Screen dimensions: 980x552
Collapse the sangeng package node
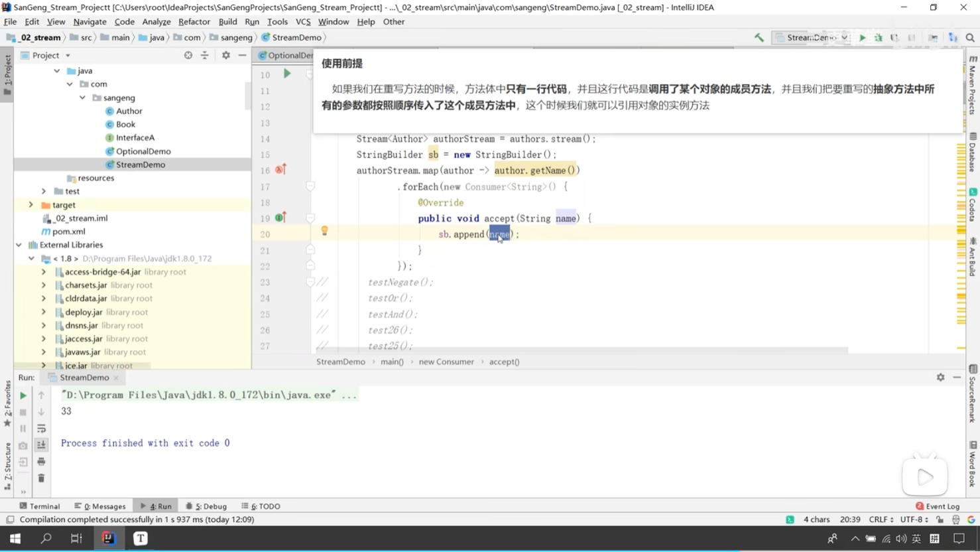83,98
